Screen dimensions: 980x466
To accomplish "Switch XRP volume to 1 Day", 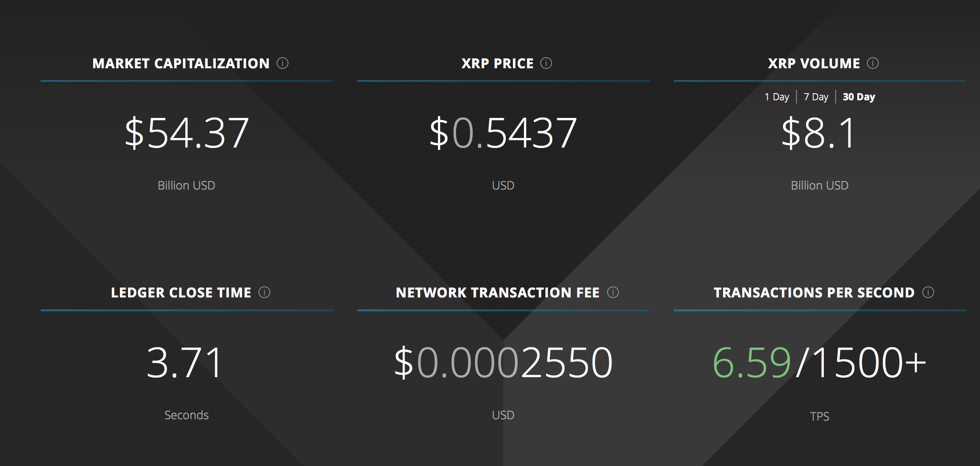I will [x=777, y=97].
